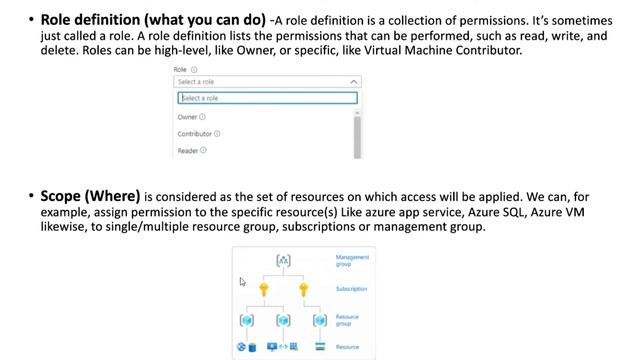Click the words 'Azure SQL' in the Scope paragraph
Screen dimensions: 640x360
point(497,212)
